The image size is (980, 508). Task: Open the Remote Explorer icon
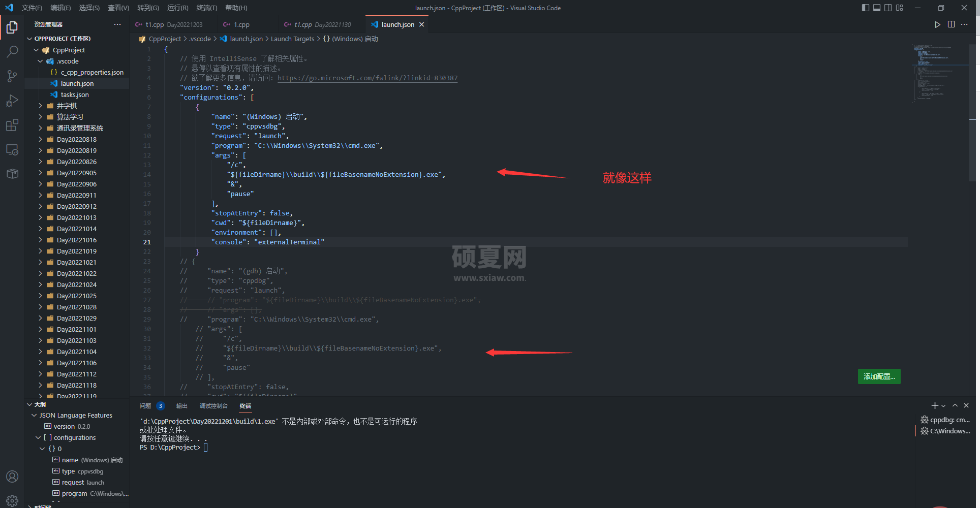(x=12, y=149)
